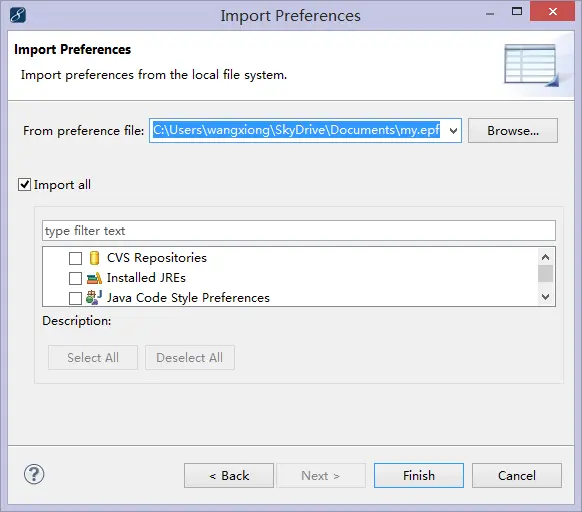Image resolution: width=582 pixels, height=512 pixels.
Task: Click the Installed JREs books icon
Action: click(x=94, y=278)
